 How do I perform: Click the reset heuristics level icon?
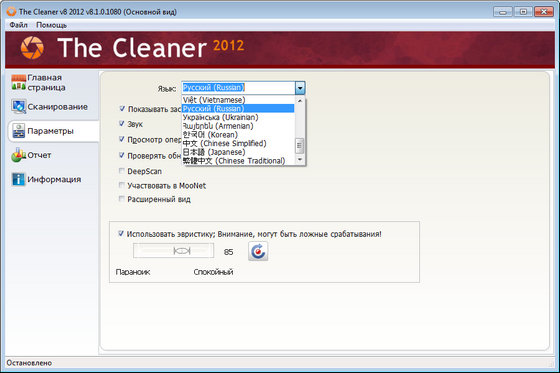click(x=258, y=251)
